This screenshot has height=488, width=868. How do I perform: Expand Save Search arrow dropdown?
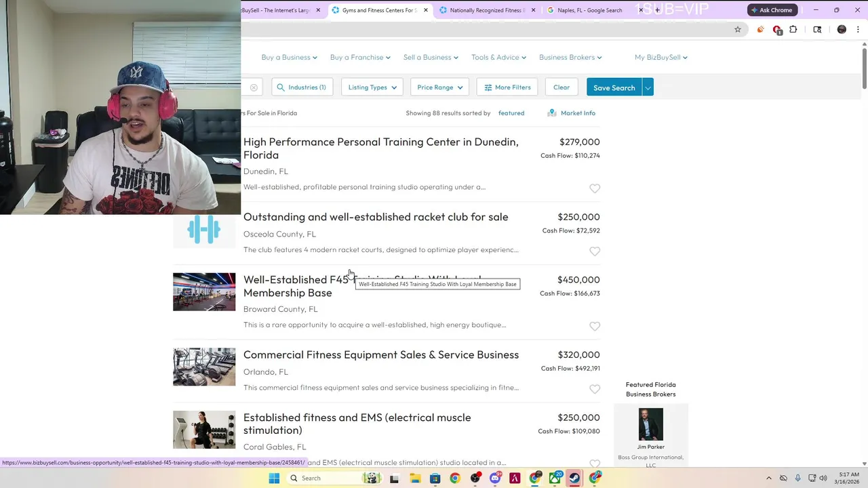click(x=648, y=87)
